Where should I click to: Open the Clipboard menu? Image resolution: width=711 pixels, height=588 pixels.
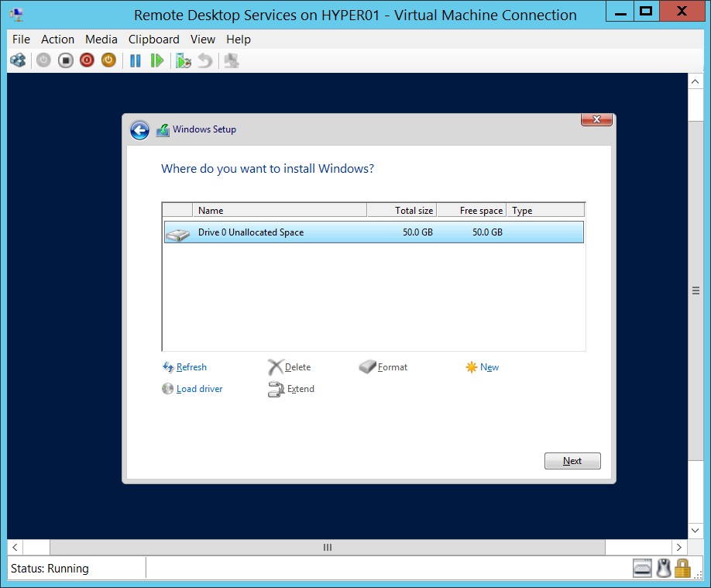coord(153,40)
